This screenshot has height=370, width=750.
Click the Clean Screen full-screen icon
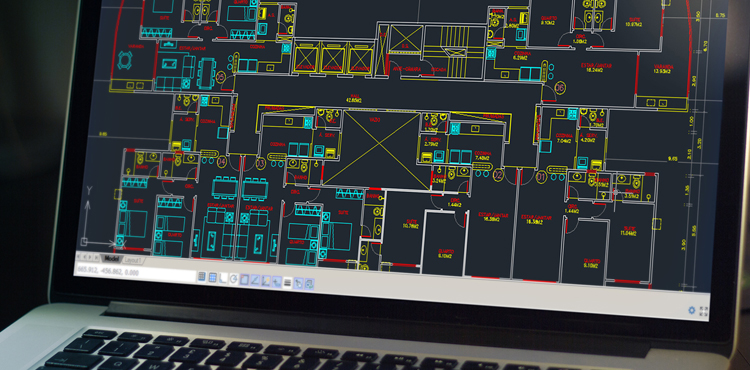pyautogui.click(x=704, y=311)
